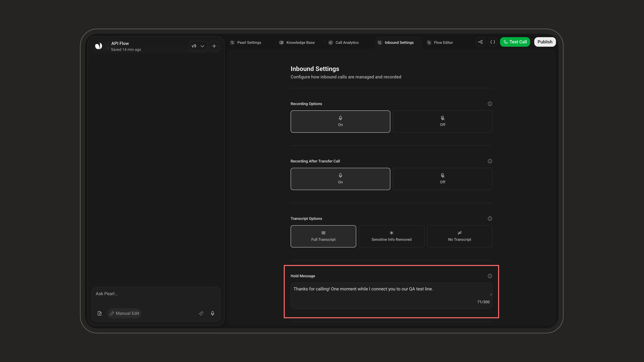This screenshot has height=362, width=644.
Task: Open the v9 version dropdown
Action: (x=198, y=46)
